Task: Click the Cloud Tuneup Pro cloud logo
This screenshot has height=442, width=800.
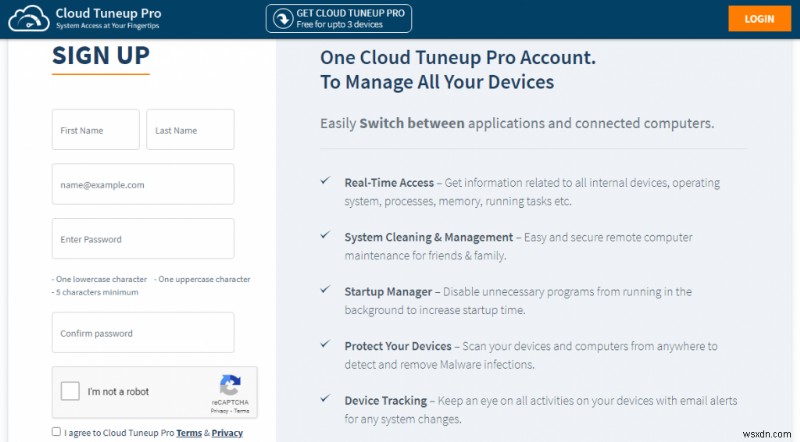Action: pyautogui.click(x=29, y=18)
